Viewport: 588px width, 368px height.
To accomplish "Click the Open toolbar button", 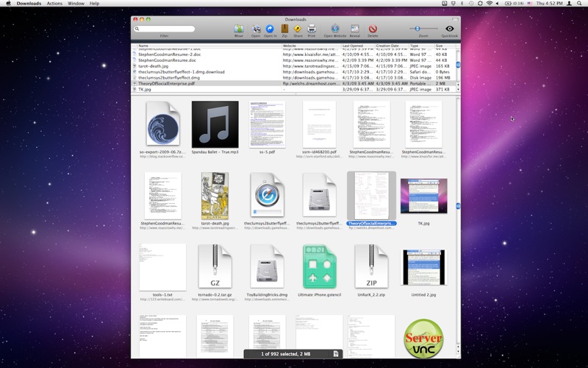I will click(x=256, y=29).
